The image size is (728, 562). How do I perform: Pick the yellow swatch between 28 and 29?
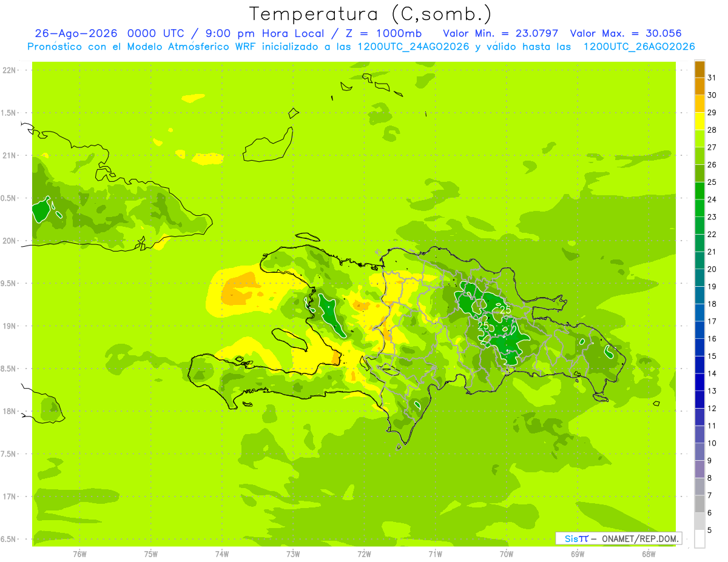click(x=699, y=121)
